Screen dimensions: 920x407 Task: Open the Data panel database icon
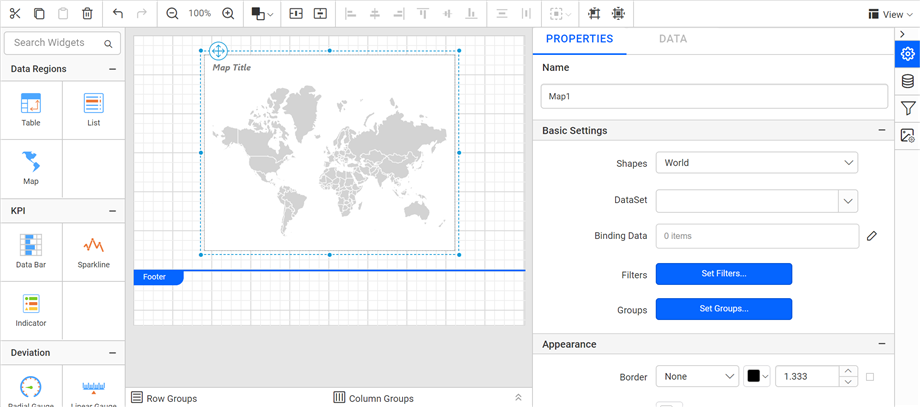point(907,81)
